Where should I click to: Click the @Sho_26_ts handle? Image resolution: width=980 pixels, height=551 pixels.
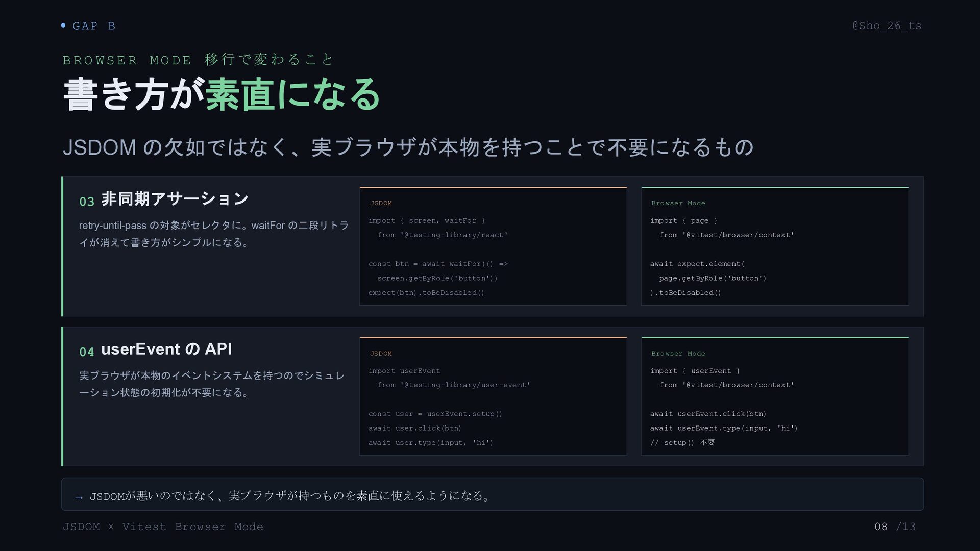coord(887,26)
